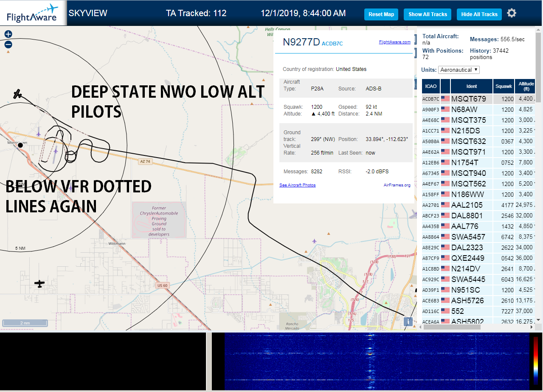Click the Show All Tracks button

[x=428, y=14]
